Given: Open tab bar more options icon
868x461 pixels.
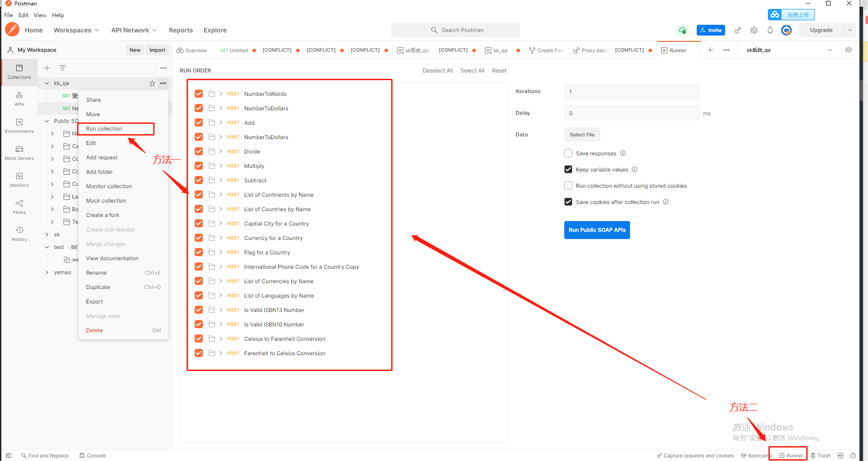Looking at the screenshot, I should tap(726, 50).
